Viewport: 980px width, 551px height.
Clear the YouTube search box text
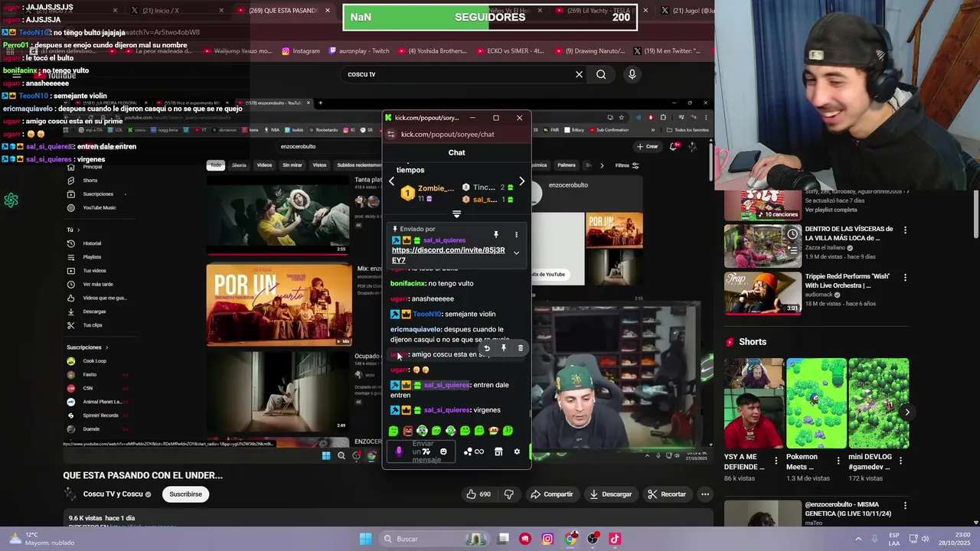click(x=579, y=74)
